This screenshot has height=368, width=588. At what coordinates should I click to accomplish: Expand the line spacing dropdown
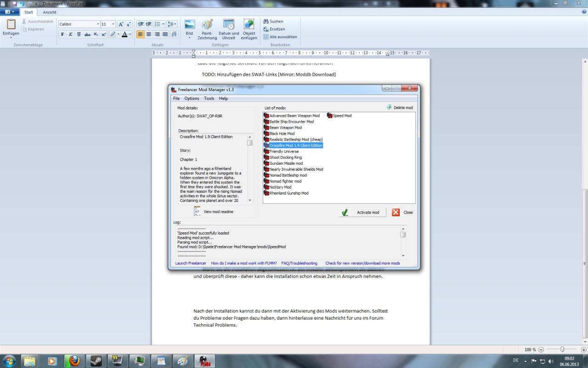tap(175, 24)
